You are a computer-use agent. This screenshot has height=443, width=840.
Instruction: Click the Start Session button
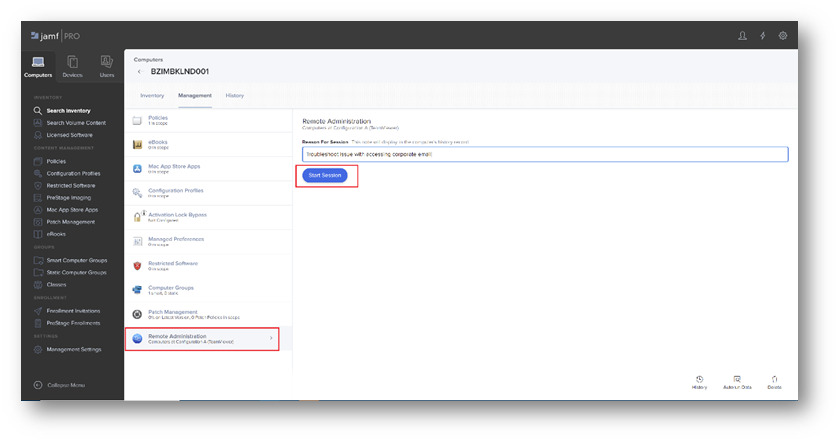[325, 175]
